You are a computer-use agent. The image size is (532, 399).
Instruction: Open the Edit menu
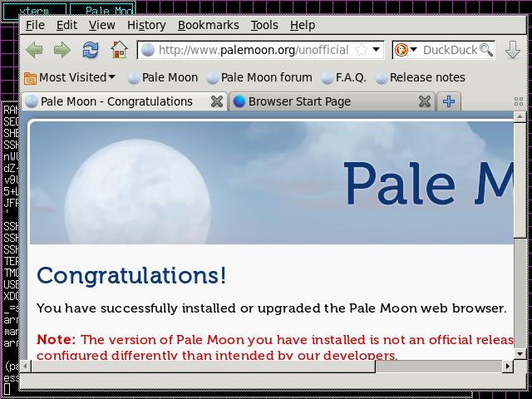(66, 25)
